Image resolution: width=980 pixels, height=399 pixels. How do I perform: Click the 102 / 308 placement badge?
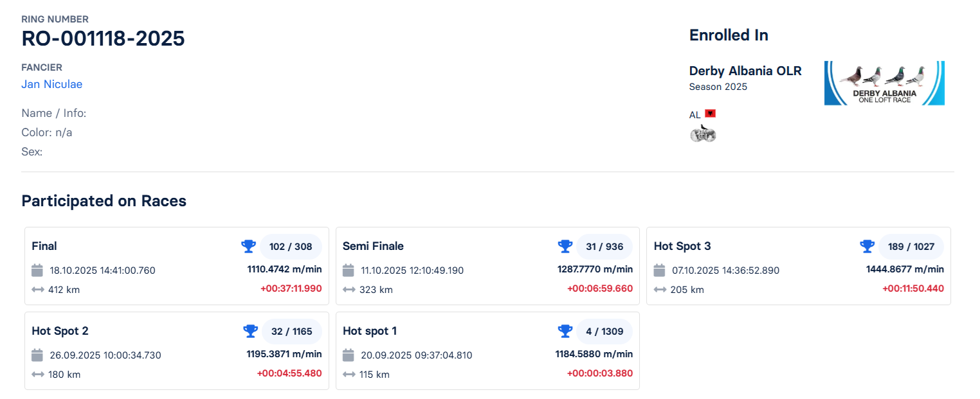[291, 246]
